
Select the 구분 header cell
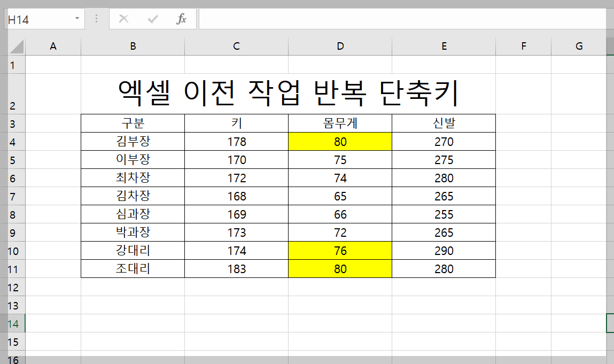click(x=132, y=123)
